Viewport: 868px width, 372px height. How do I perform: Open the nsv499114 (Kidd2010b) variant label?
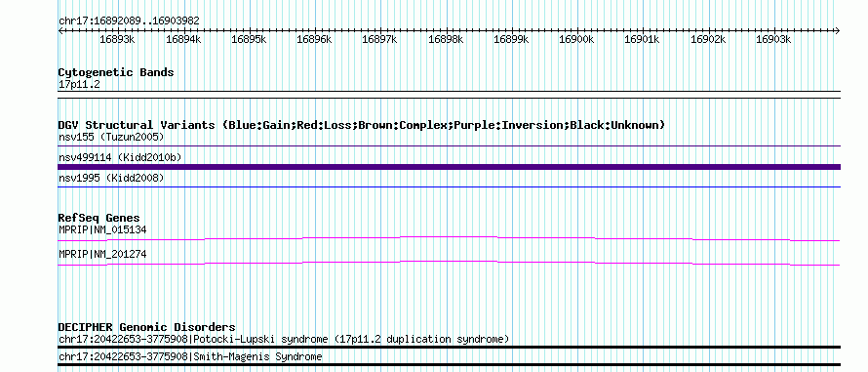(120, 158)
